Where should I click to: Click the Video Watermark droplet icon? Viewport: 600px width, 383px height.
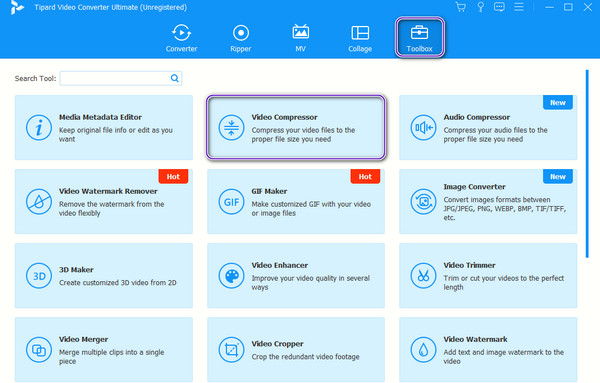[x=423, y=350]
